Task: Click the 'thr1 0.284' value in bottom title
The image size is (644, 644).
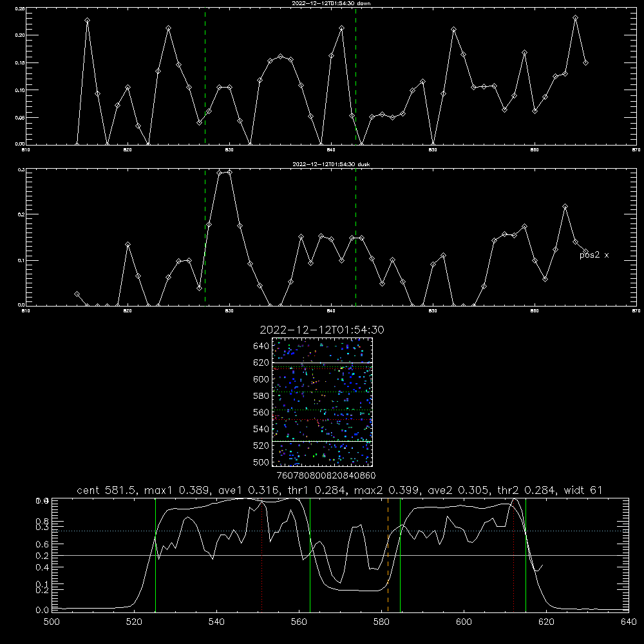Action: 317,490
